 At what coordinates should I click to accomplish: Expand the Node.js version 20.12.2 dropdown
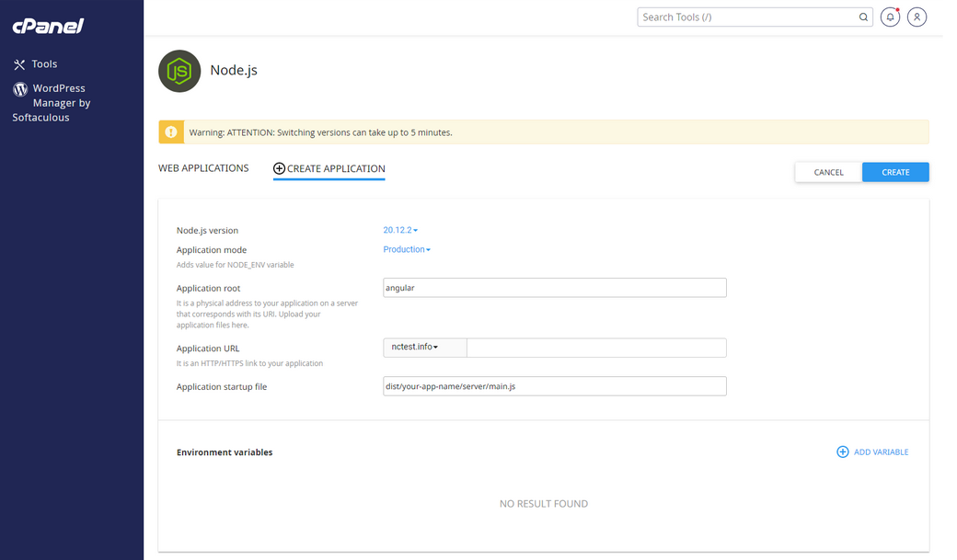pos(400,230)
